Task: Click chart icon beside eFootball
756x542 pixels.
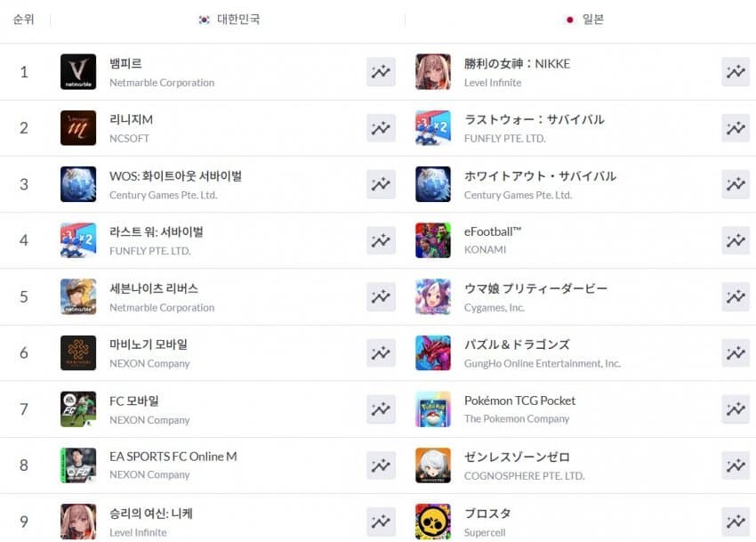Action: (x=736, y=240)
